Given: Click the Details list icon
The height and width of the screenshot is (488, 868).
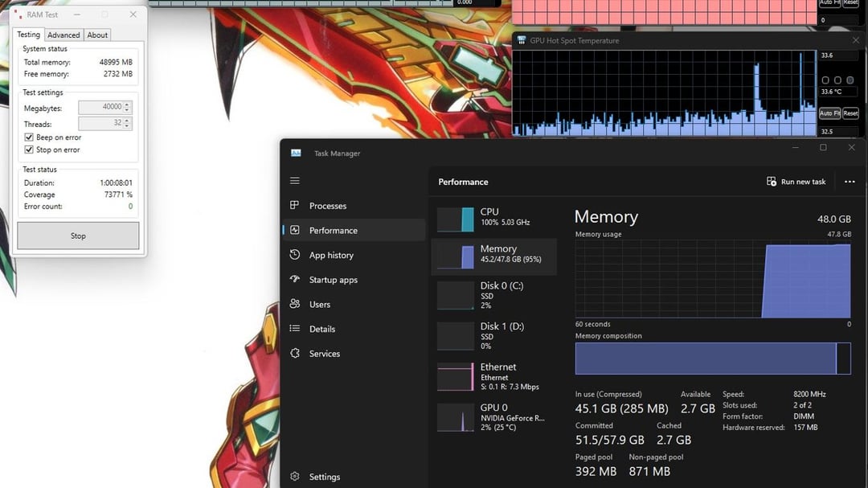Looking at the screenshot, I should pos(294,329).
